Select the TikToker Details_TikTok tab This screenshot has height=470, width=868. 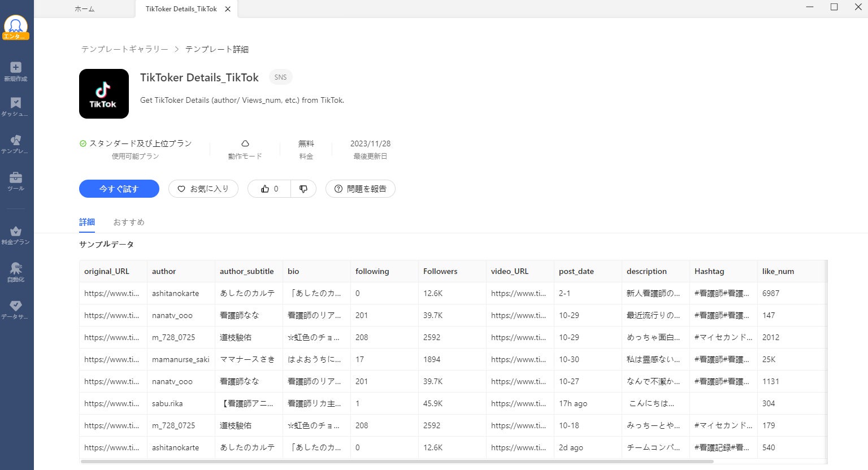tap(181, 9)
